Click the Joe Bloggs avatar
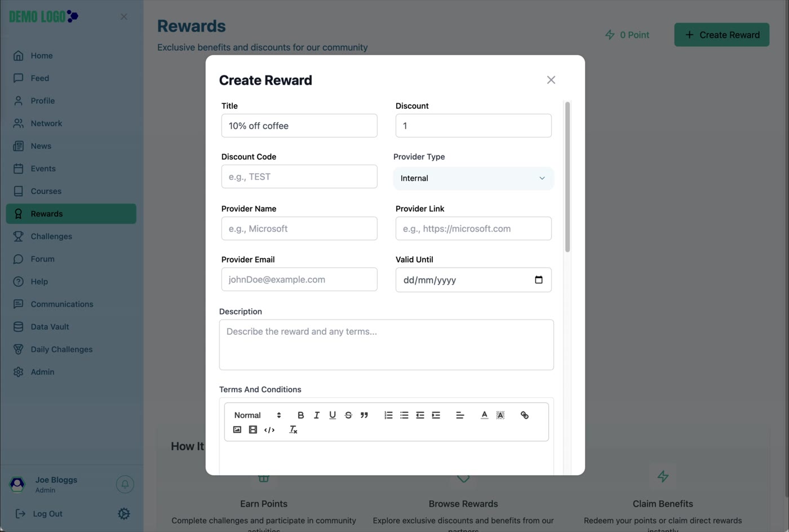This screenshot has width=789, height=532. point(17,484)
